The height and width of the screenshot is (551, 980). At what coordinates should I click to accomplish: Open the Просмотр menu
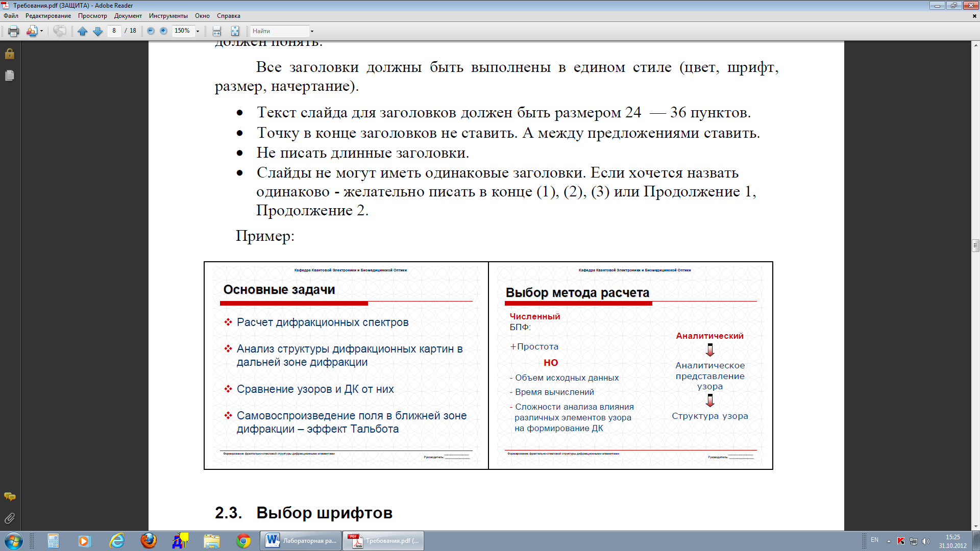pos(92,16)
